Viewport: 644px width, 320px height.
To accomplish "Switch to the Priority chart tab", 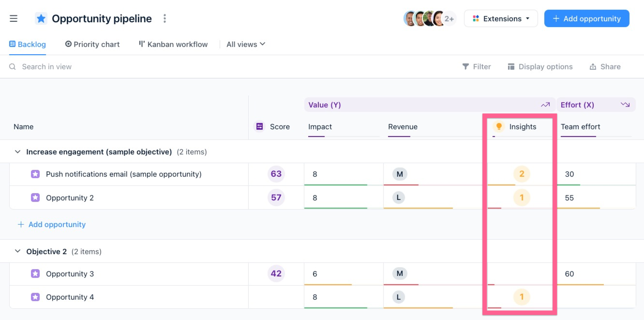I will point(92,44).
